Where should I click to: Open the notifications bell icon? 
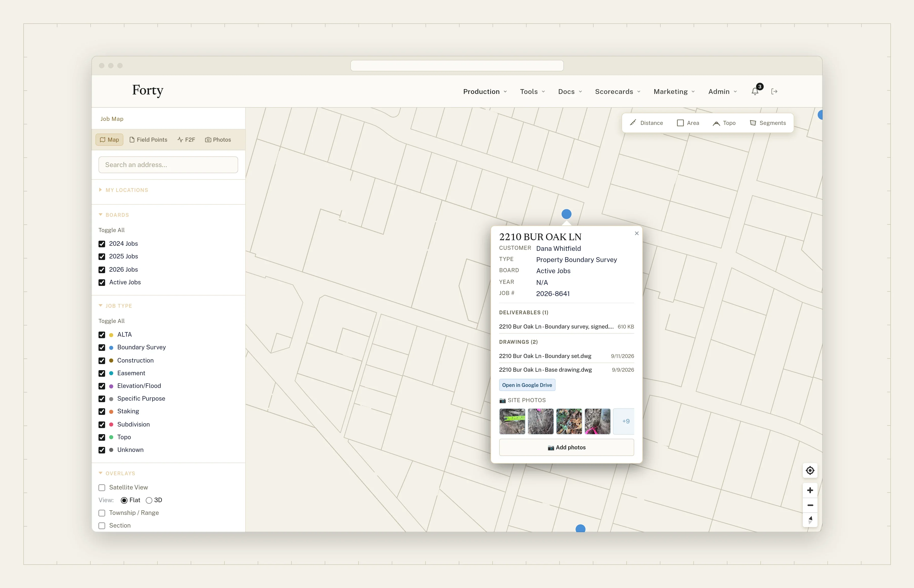click(x=755, y=91)
